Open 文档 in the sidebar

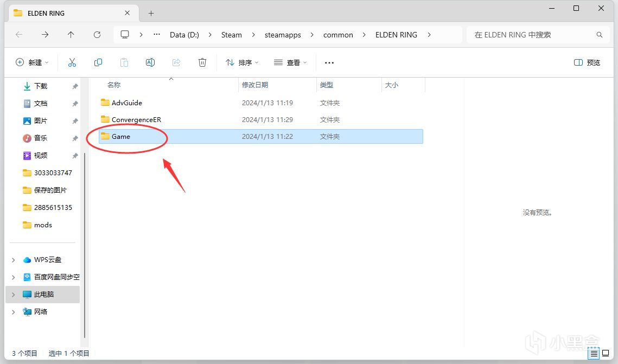click(41, 103)
